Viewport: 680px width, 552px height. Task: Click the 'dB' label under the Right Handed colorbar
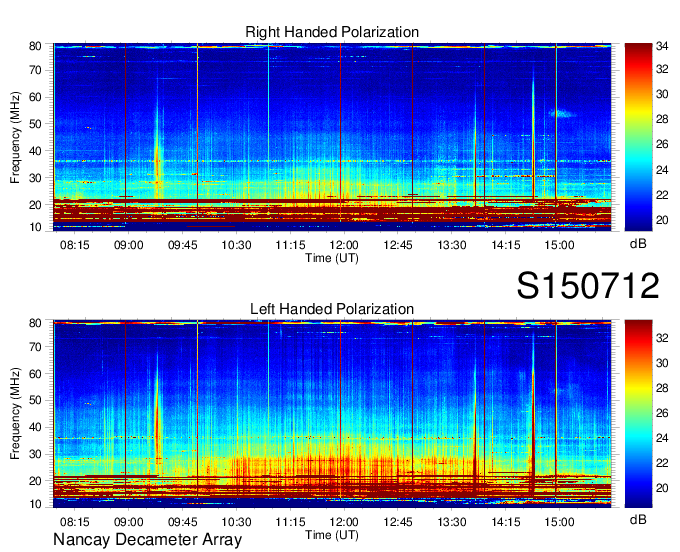pyautogui.click(x=638, y=244)
